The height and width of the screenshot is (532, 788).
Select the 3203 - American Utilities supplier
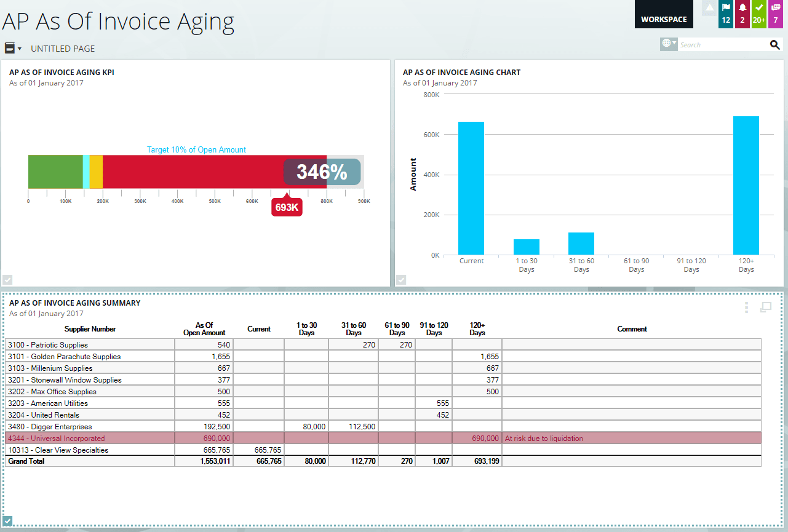pyautogui.click(x=48, y=403)
